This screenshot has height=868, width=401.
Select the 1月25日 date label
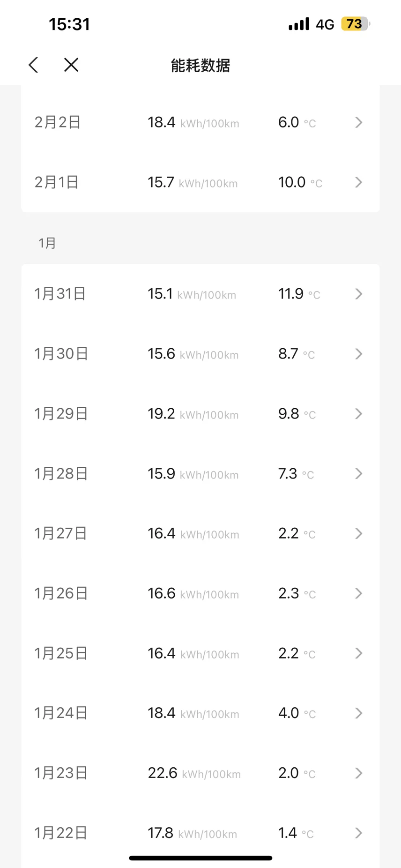pyautogui.click(x=61, y=653)
